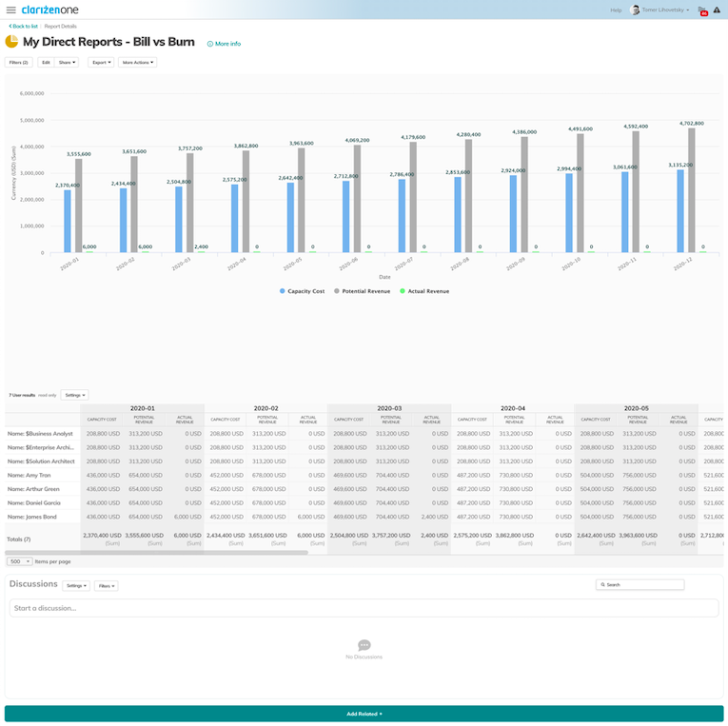728x726 pixels.
Task: Open the More Actions menu
Action: coord(137,63)
